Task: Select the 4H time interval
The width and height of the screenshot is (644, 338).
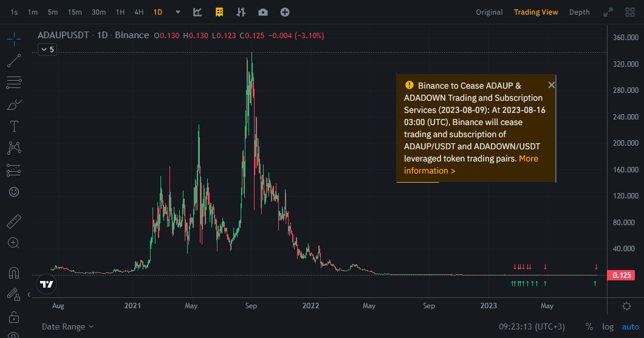Action: click(139, 12)
